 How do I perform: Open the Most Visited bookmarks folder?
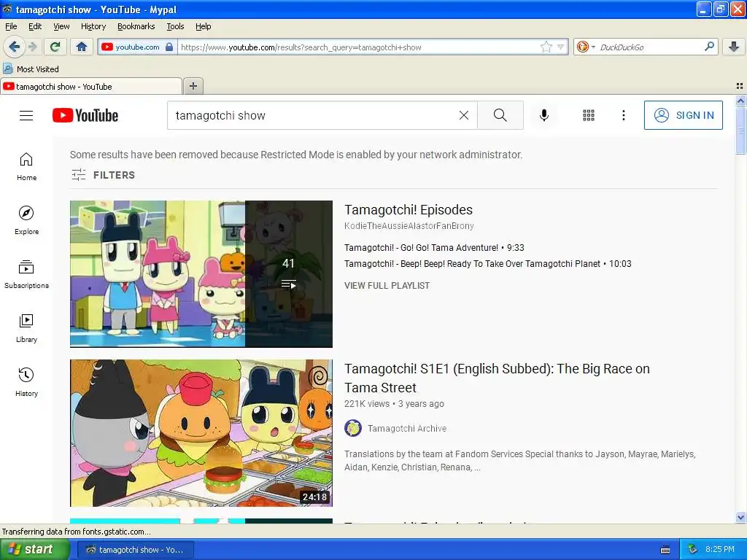[x=31, y=69]
